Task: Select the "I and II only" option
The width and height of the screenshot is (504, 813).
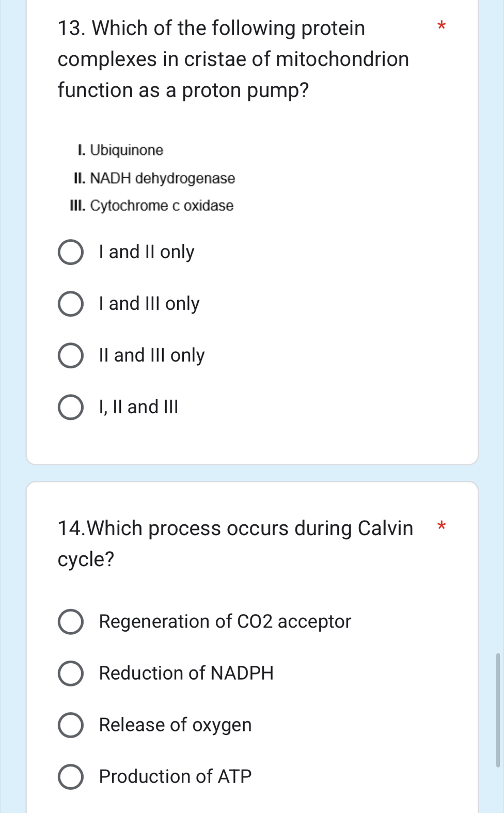Action: [x=70, y=252]
